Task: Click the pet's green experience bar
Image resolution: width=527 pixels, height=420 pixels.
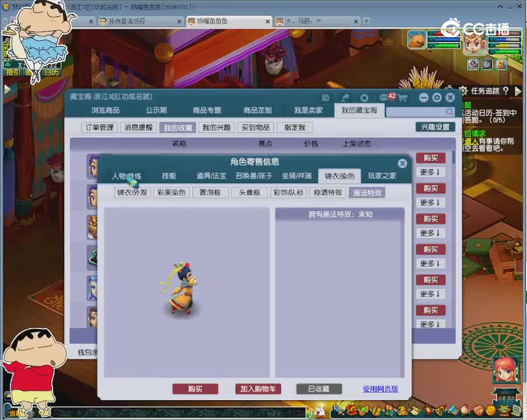Action: 443,45
